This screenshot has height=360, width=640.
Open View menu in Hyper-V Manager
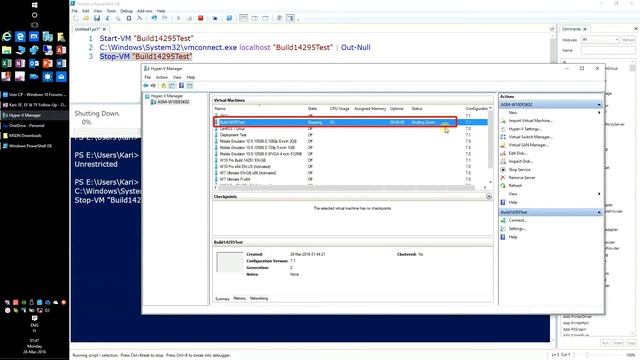[x=177, y=77]
